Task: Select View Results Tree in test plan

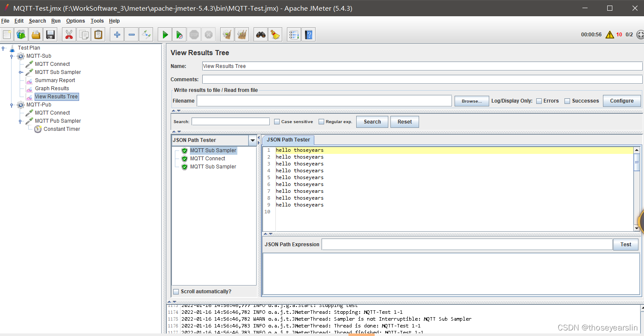Action: pyautogui.click(x=56, y=97)
